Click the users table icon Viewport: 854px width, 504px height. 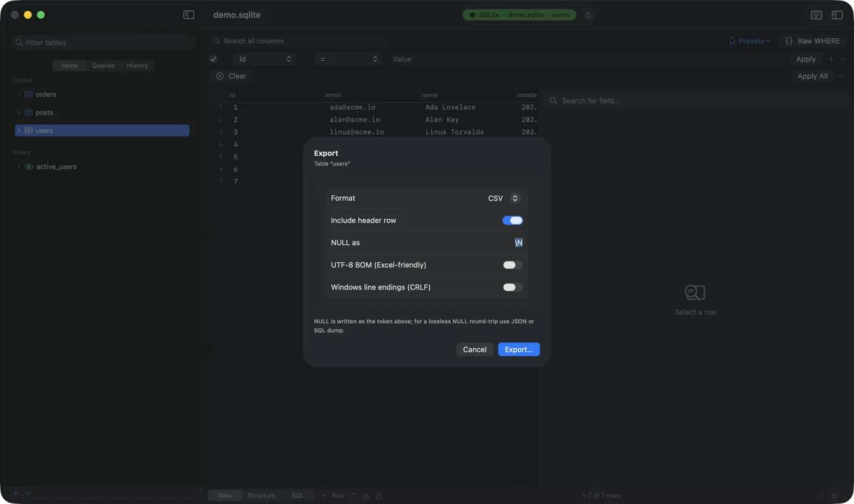tap(29, 131)
